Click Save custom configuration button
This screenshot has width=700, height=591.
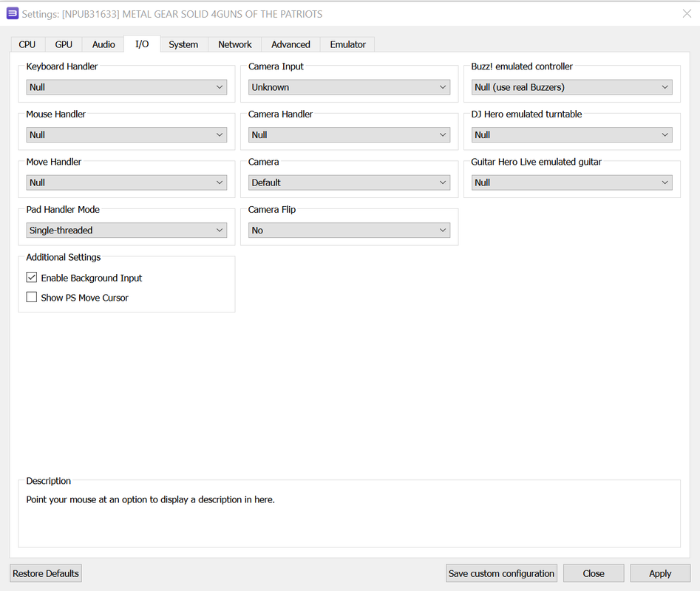[501, 573]
